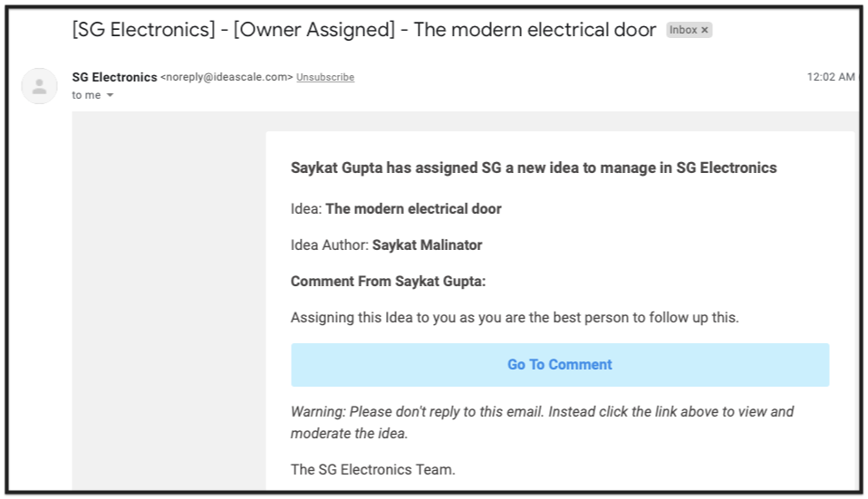Image resolution: width=868 pixels, height=499 pixels.
Task: Click the "Comment From Saykat Gupta:" label
Action: pyautogui.click(x=388, y=282)
